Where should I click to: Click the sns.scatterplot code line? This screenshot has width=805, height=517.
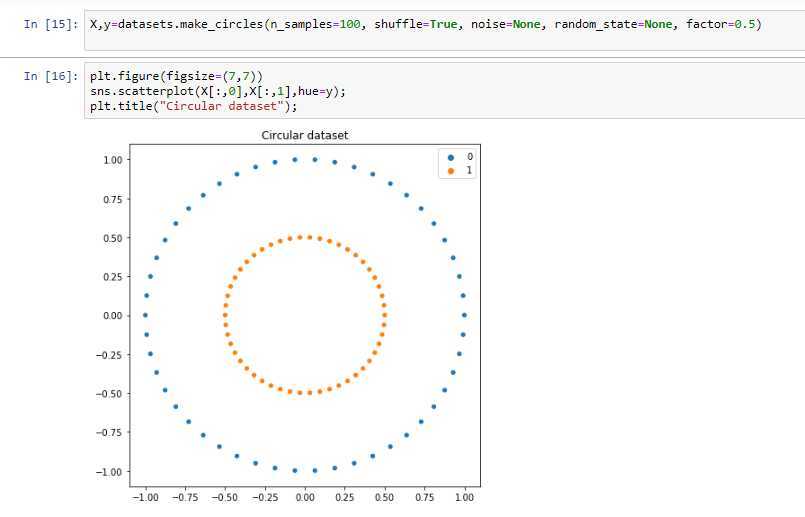[218, 91]
